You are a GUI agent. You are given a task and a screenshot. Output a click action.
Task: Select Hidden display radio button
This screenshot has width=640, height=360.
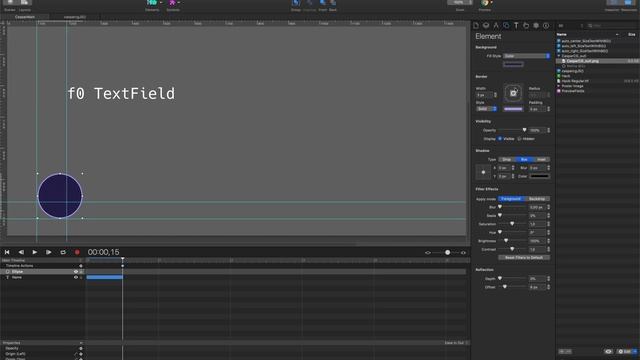click(x=520, y=139)
